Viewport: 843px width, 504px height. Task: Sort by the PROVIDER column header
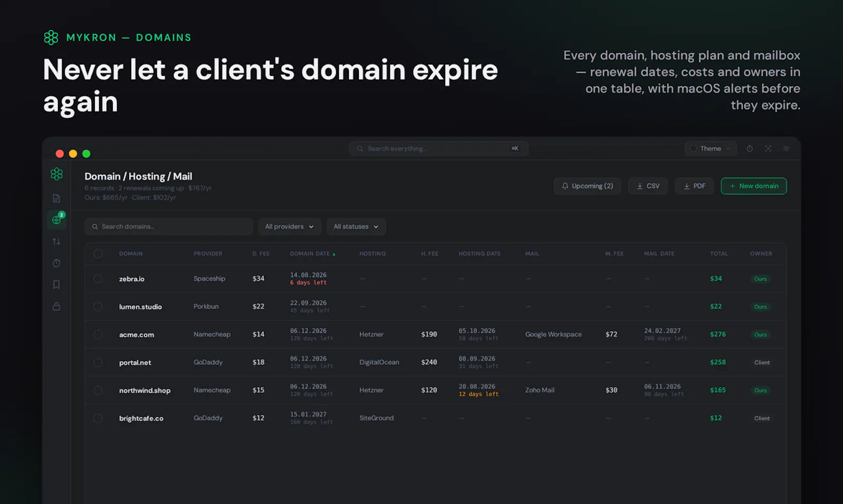(208, 254)
